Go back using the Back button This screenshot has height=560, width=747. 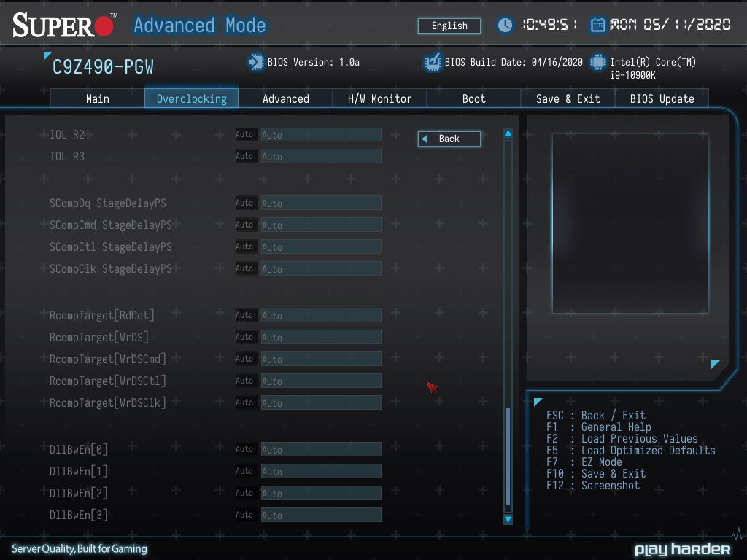click(x=449, y=139)
